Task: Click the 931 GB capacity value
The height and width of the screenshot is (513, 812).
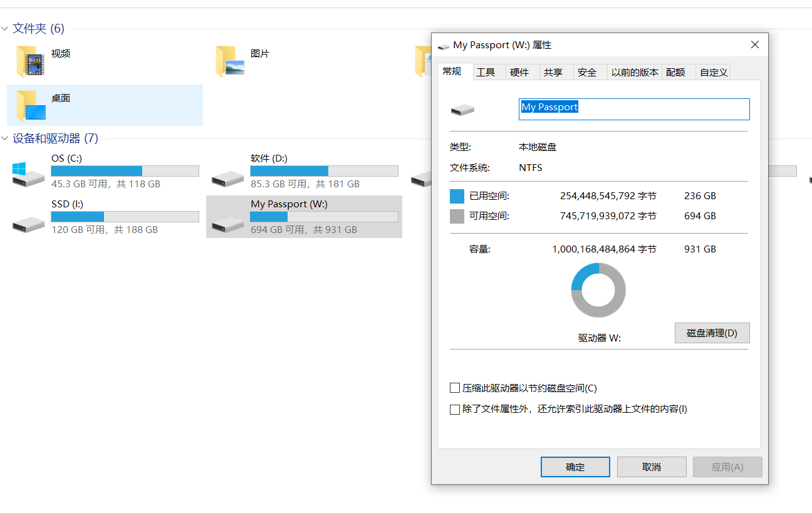Action: click(700, 249)
